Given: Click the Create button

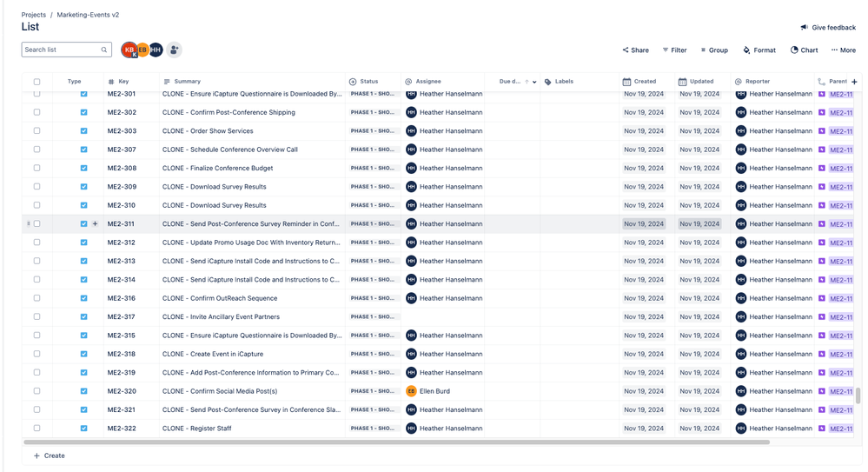Looking at the screenshot, I should (50, 456).
